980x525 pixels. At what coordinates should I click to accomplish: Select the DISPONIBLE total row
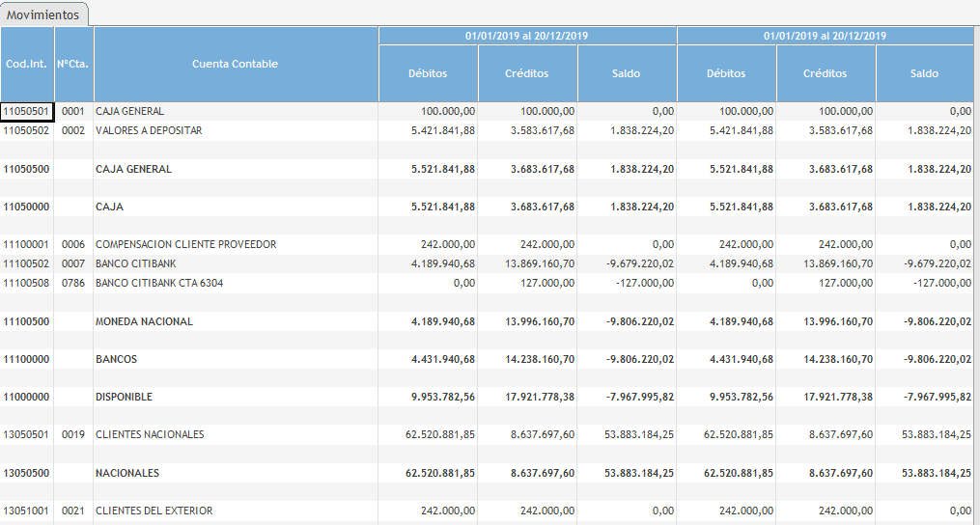(124, 397)
